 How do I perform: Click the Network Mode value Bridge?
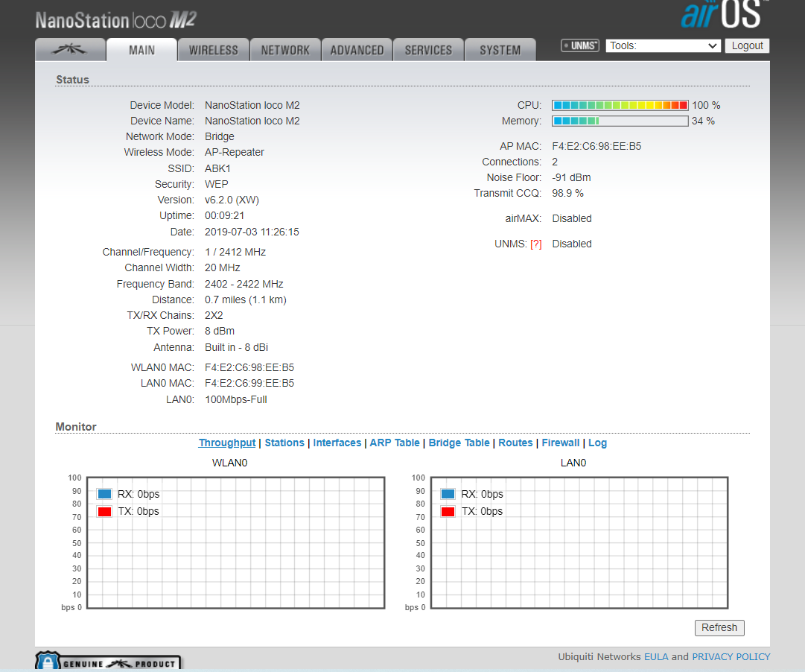[x=220, y=136]
